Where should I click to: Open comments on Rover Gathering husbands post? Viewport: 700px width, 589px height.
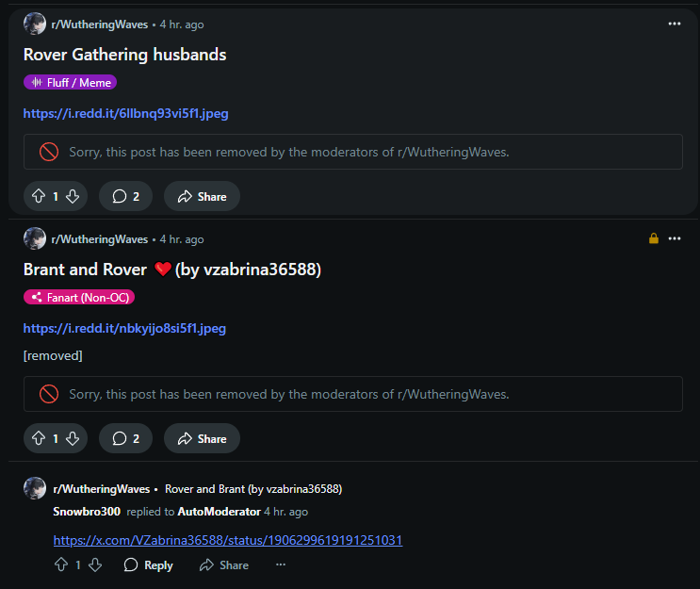[x=126, y=196]
